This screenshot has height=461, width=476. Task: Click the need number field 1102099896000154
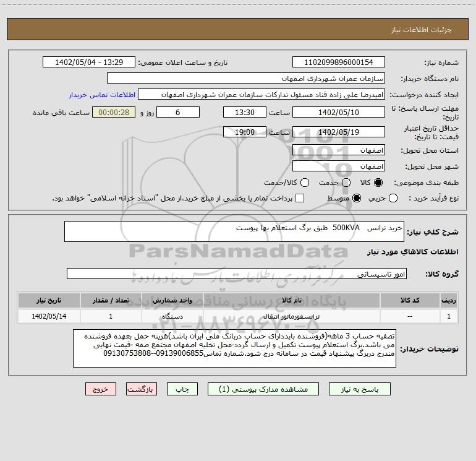(339, 62)
